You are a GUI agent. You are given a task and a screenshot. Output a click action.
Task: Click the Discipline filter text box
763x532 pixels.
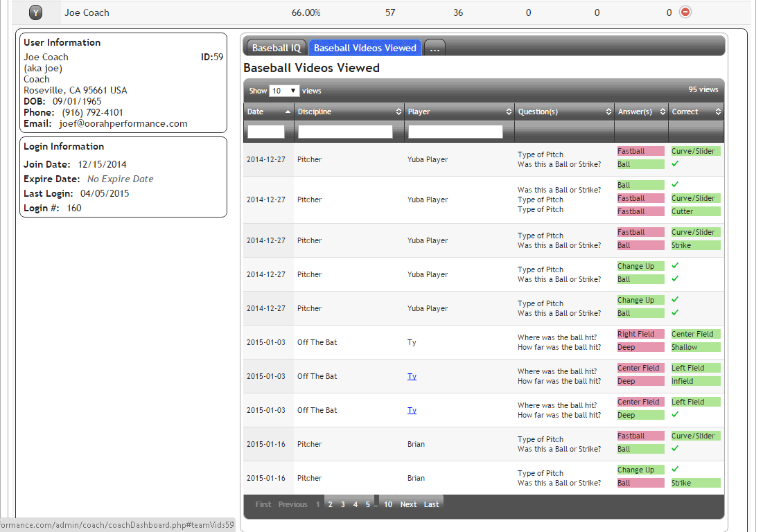pos(345,132)
